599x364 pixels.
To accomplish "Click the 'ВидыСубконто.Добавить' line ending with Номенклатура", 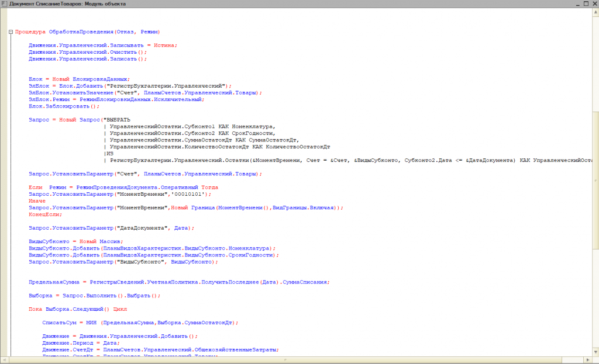I will [x=152, y=248].
